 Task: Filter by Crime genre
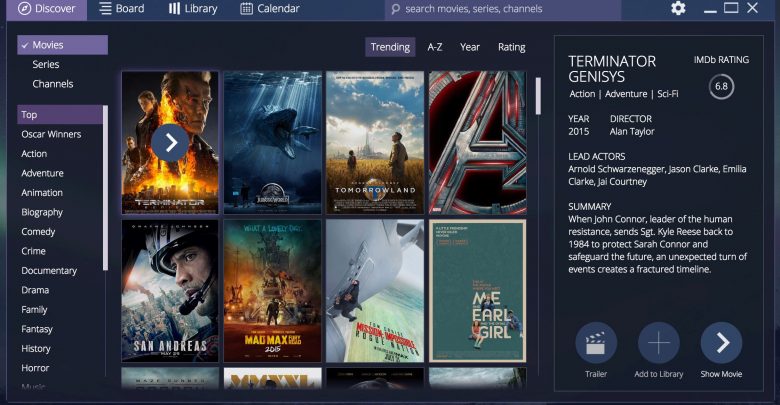(33, 251)
